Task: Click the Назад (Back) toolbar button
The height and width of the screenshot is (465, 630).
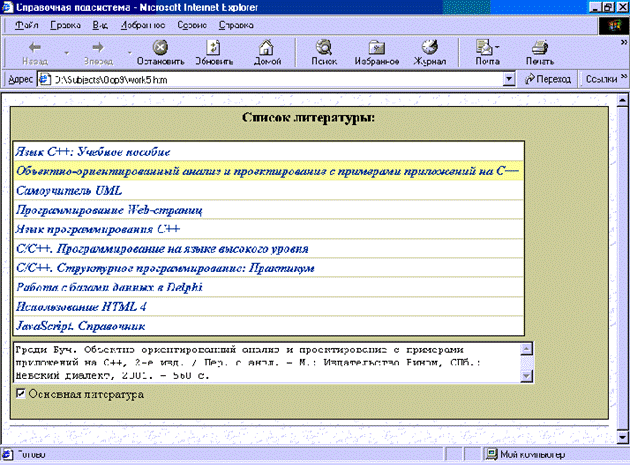Action: point(35,51)
